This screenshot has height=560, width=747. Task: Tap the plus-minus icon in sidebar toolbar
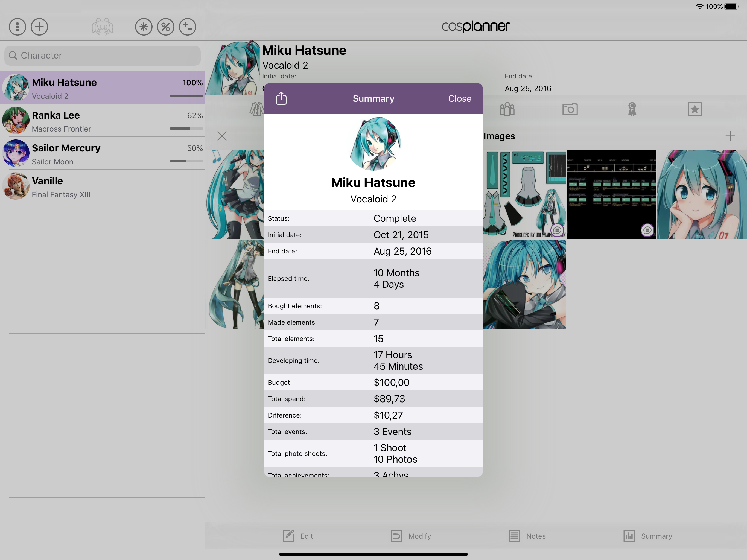click(x=187, y=27)
